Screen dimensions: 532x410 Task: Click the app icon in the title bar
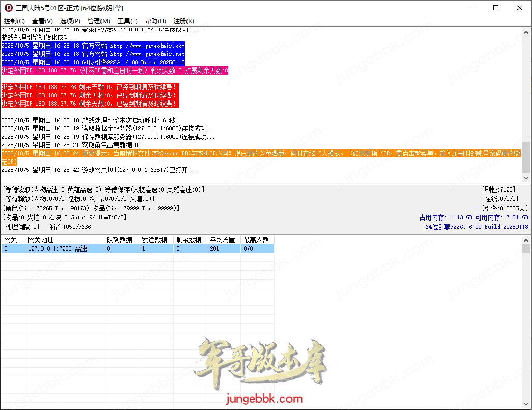8,8
